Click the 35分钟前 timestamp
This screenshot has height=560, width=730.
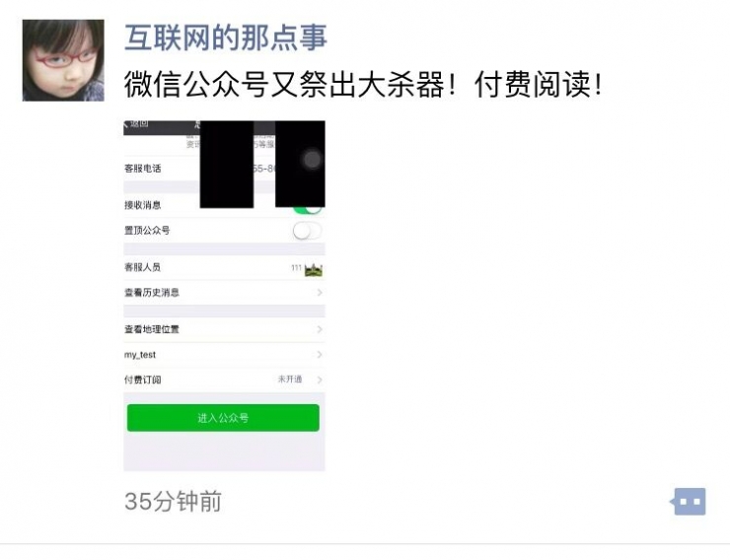[x=173, y=502]
